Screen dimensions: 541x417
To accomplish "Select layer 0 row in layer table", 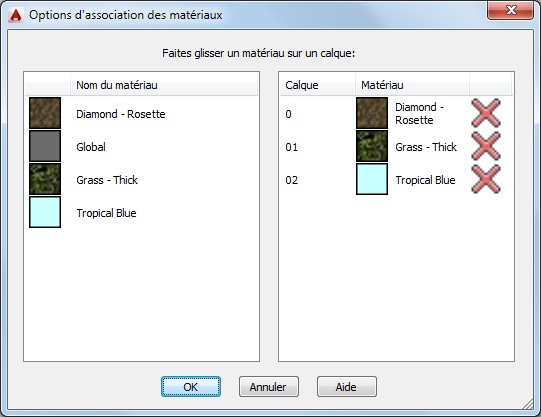I will 396,113.
